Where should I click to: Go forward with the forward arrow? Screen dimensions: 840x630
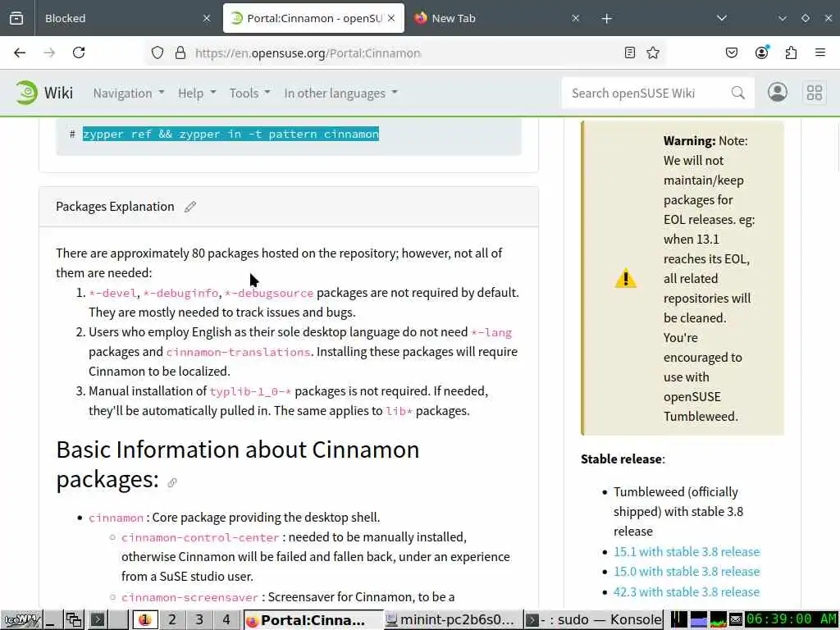pos(49,52)
